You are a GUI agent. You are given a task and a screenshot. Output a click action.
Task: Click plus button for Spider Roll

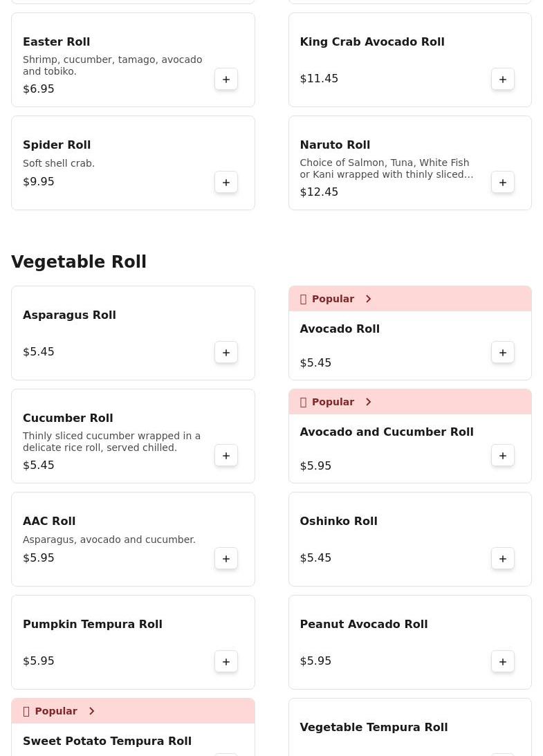pos(226,183)
